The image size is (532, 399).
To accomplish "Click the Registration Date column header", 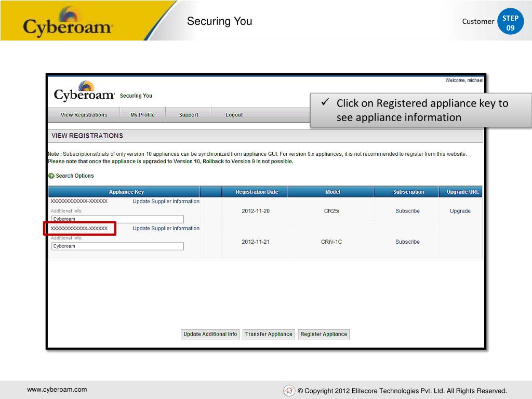I will coord(255,192).
